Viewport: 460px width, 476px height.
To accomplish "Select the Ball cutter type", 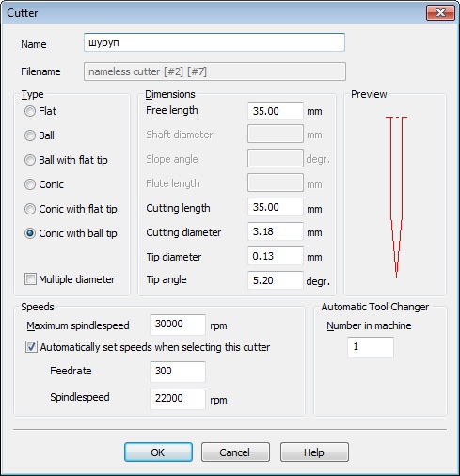I will [30, 135].
